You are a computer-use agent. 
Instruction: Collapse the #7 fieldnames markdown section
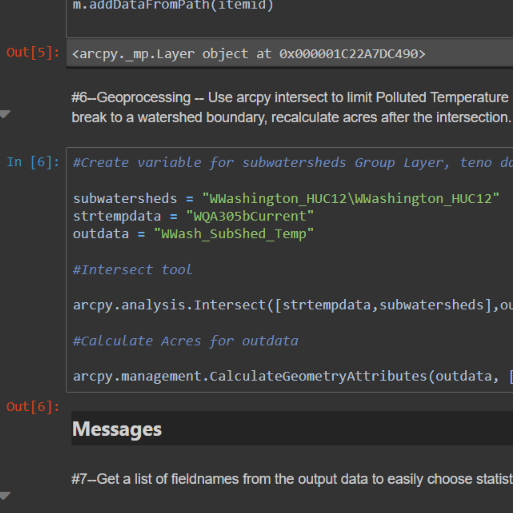[x=5, y=496]
